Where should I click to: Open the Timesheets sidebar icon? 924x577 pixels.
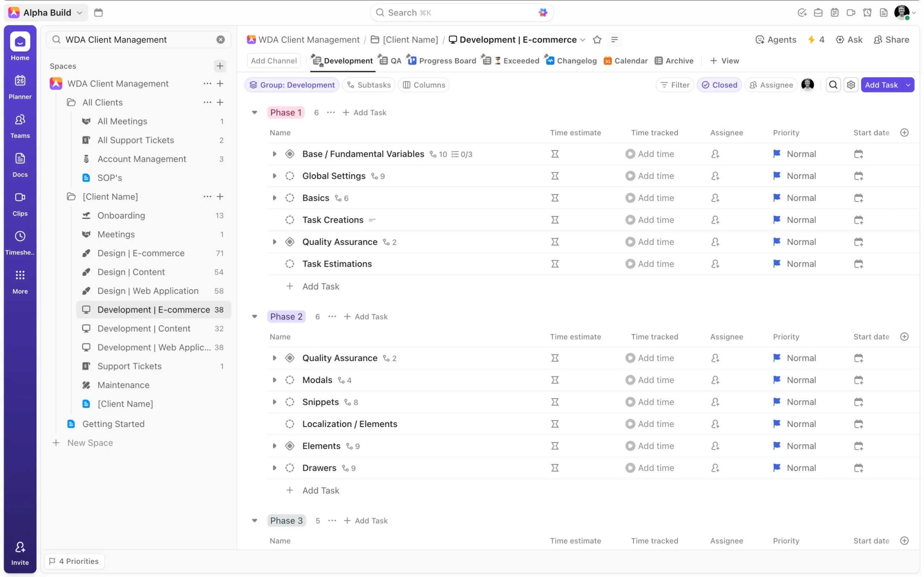pyautogui.click(x=20, y=242)
